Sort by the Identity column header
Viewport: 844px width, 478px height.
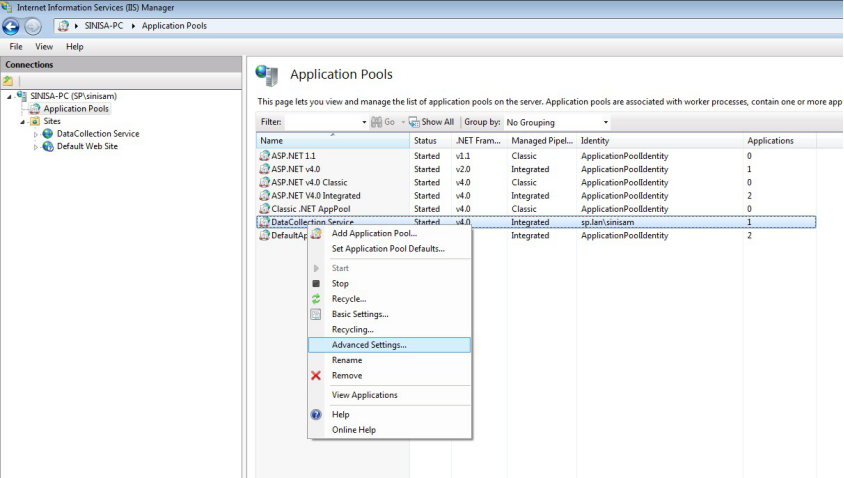tap(659, 140)
